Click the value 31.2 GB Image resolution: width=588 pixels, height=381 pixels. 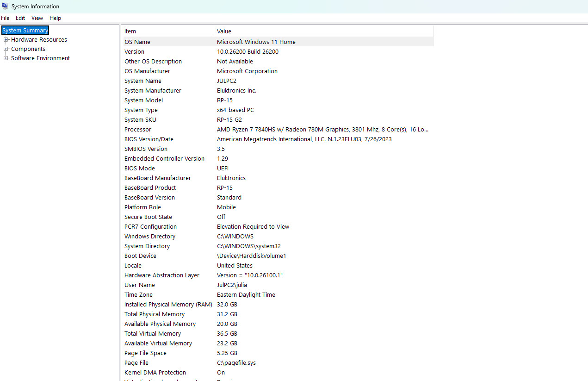point(227,314)
